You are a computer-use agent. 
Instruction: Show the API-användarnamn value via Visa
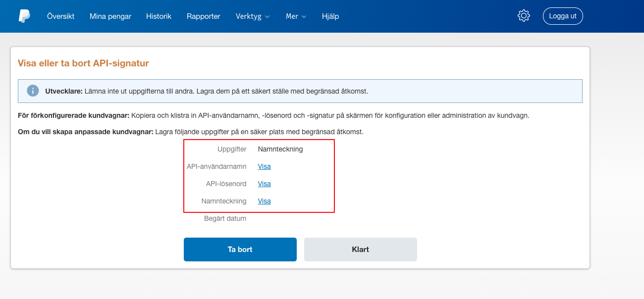(265, 166)
